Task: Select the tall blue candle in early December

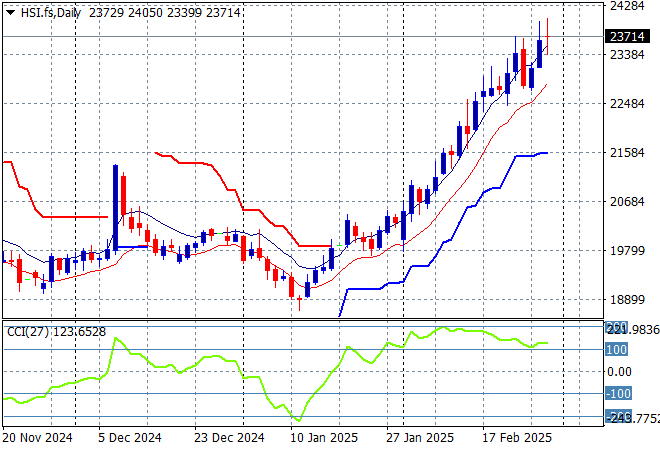Action: 115,207
